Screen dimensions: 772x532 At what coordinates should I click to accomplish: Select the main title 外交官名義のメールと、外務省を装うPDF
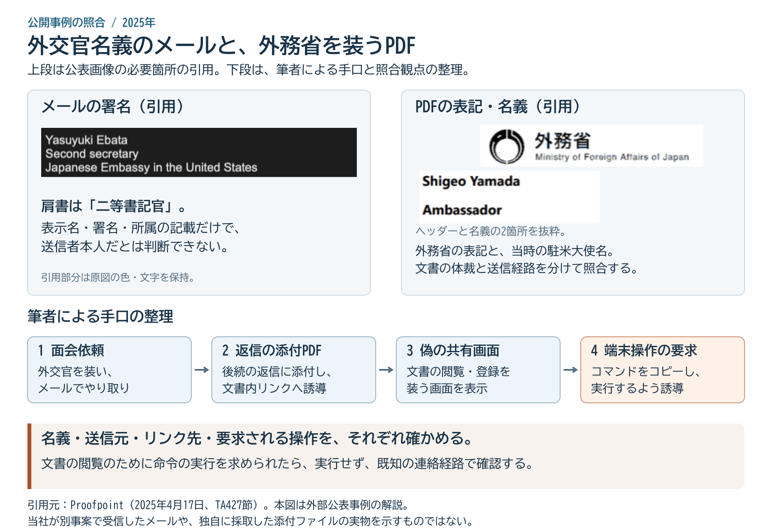tap(221, 45)
